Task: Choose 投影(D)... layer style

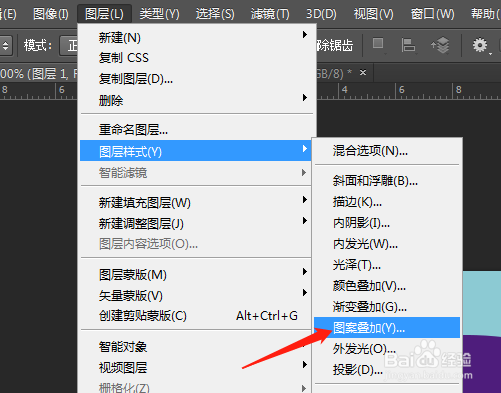Action: 387,370
